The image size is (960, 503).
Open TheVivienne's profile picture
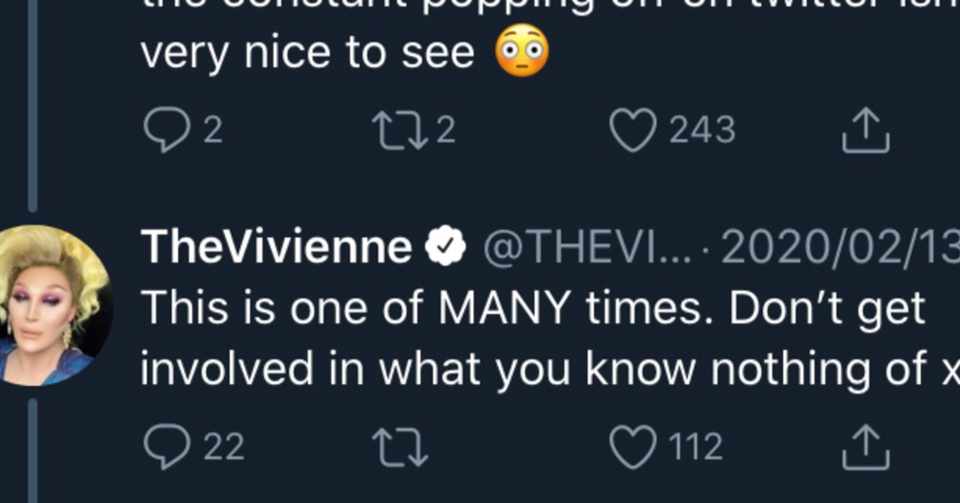point(52,305)
